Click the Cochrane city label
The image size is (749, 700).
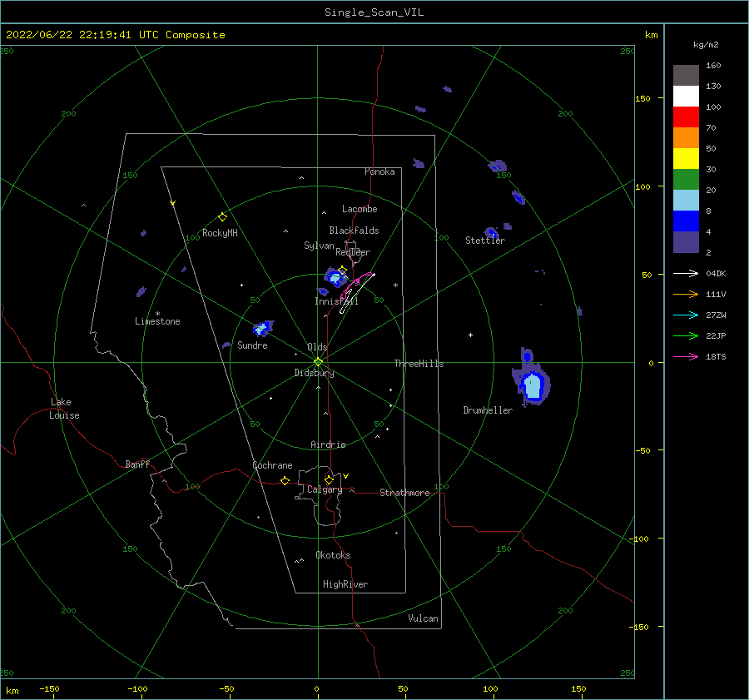272,465
